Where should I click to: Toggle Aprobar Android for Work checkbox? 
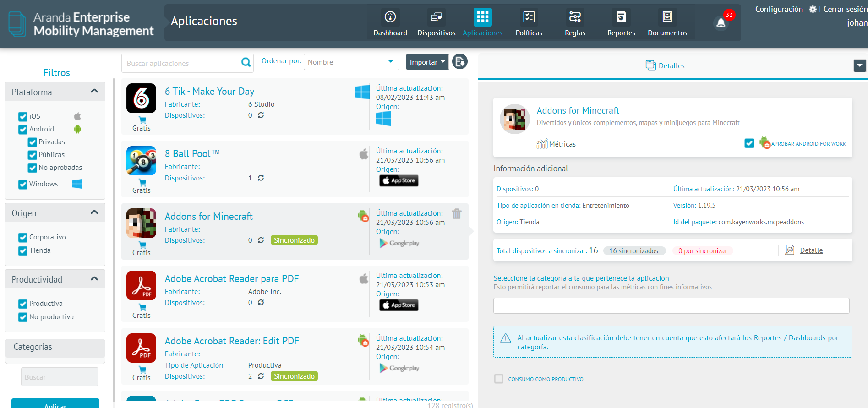click(749, 143)
